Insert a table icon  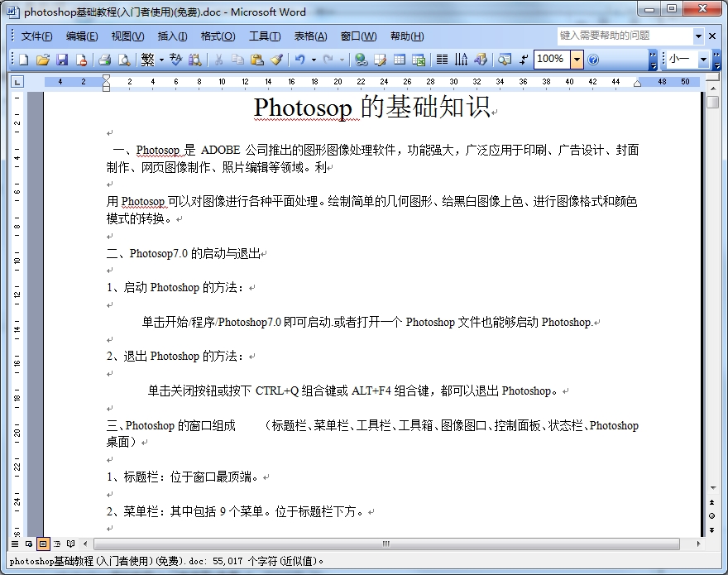tap(400, 60)
